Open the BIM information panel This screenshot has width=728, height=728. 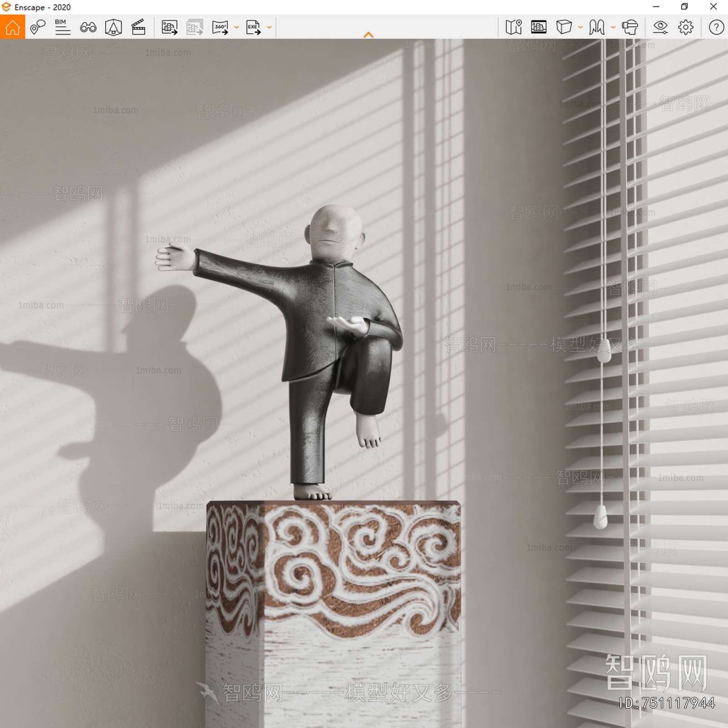click(x=62, y=27)
